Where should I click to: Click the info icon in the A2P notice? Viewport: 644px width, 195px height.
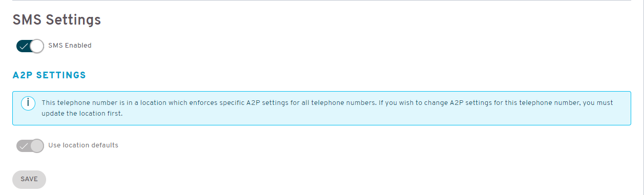coord(28,103)
